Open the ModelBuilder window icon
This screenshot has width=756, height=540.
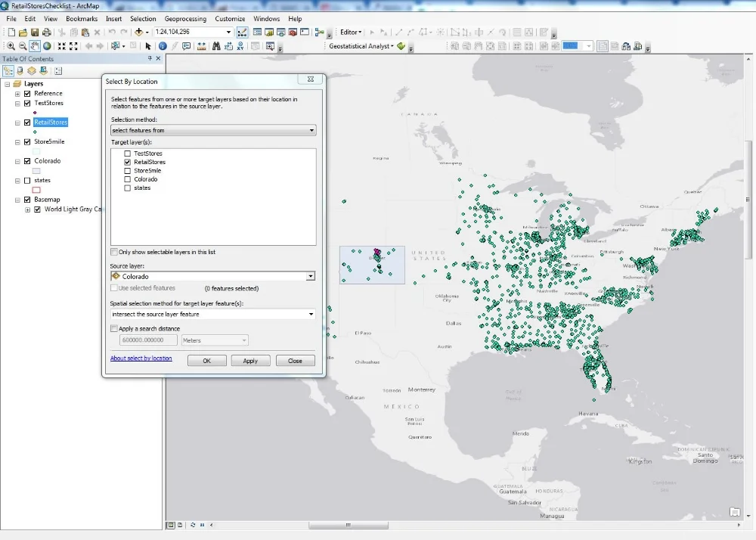pos(319,33)
